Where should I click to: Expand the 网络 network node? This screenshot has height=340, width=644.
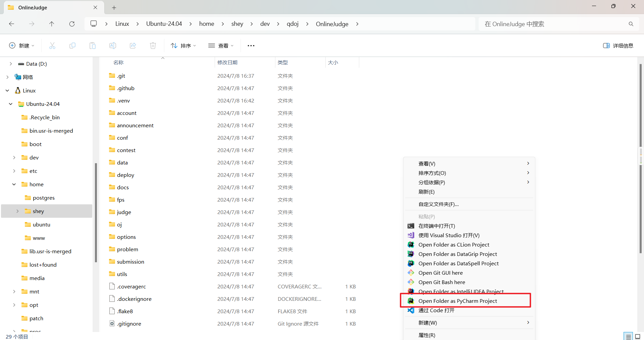7,77
